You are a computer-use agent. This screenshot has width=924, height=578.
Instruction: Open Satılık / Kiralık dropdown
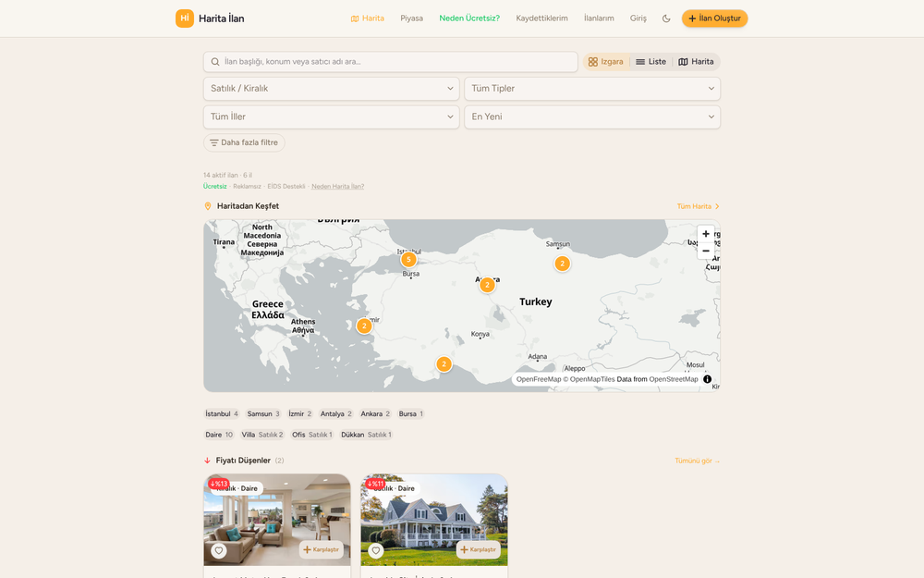331,89
